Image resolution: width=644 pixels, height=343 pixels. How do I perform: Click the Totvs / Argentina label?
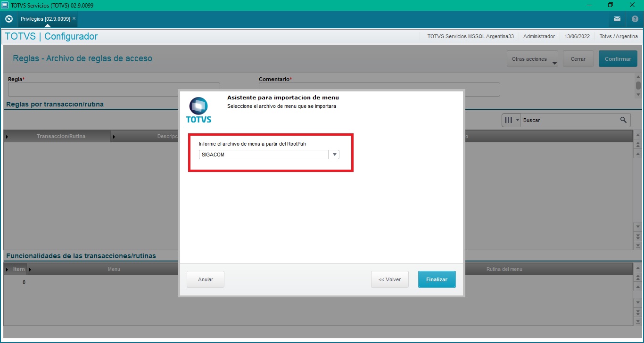click(618, 36)
